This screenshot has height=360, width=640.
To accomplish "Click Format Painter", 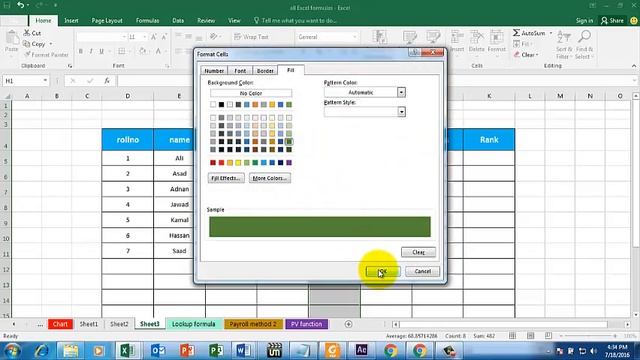I will click(x=46, y=55).
